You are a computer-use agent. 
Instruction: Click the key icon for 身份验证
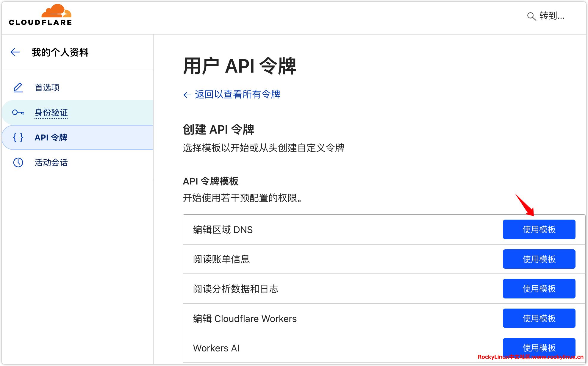coord(18,112)
